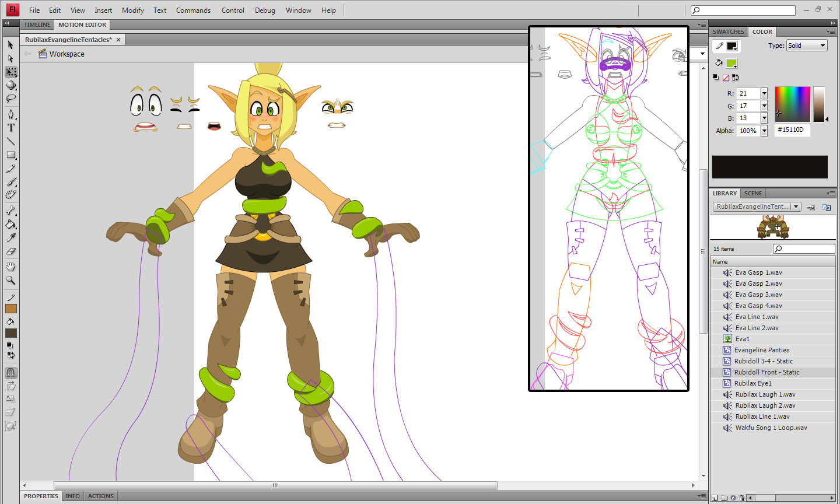This screenshot has height=504, width=840.
Task: Switch to the Timeline tab
Action: click(x=37, y=24)
